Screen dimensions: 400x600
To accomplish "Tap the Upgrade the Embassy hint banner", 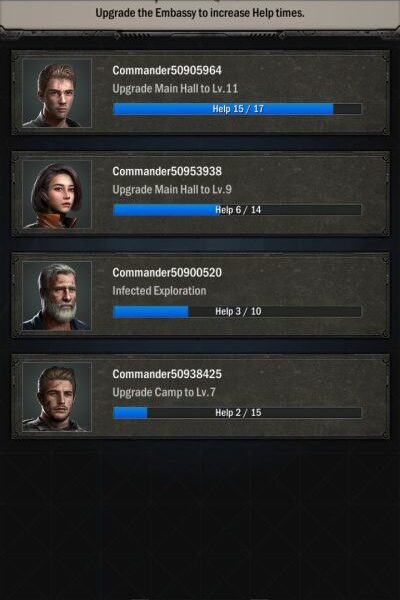I will (x=200, y=13).
